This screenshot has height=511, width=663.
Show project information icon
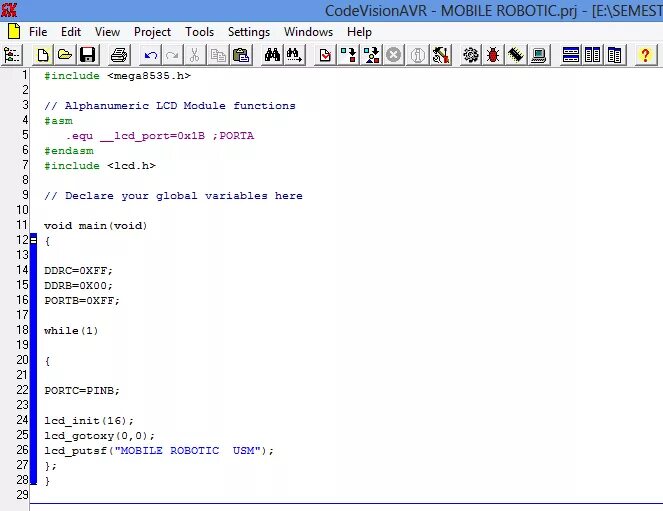(417, 55)
